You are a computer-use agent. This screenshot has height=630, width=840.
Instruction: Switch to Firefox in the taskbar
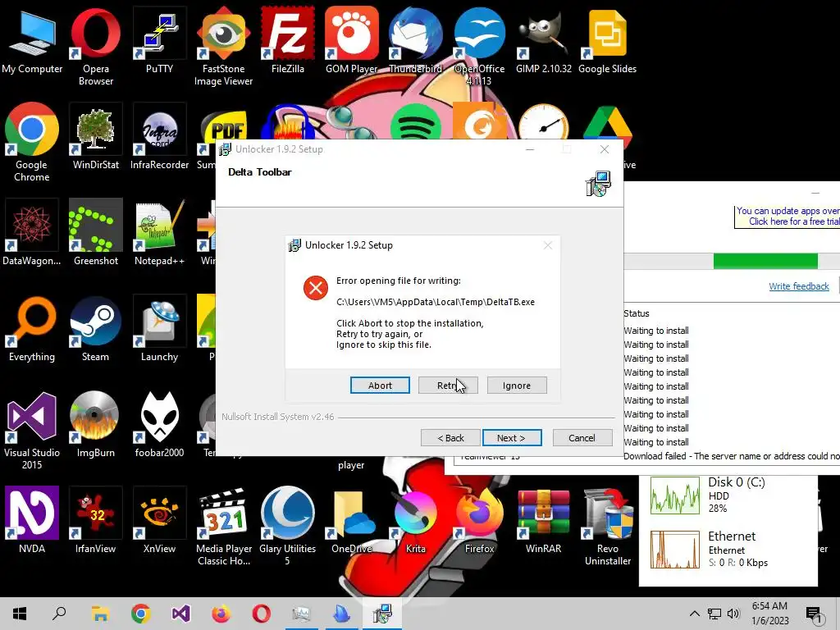point(221,614)
